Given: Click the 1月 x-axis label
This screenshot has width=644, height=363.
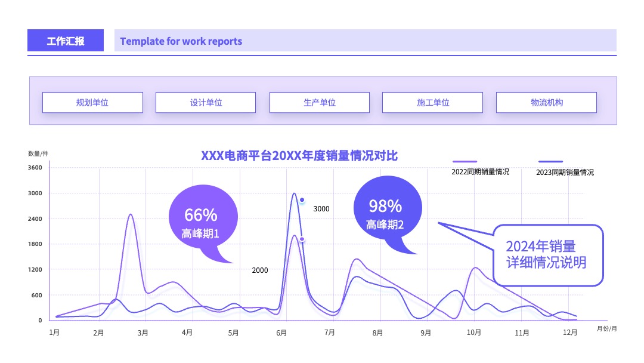Looking at the screenshot, I should click(54, 332).
